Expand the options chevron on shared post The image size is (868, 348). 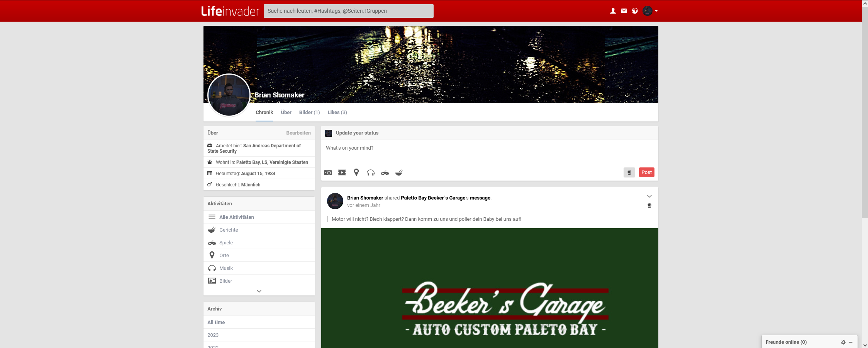649,196
